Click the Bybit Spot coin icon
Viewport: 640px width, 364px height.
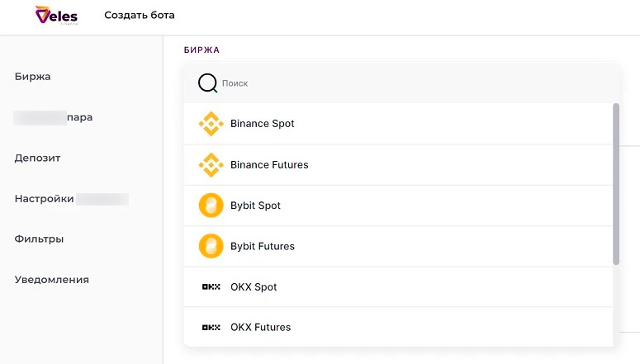(211, 206)
